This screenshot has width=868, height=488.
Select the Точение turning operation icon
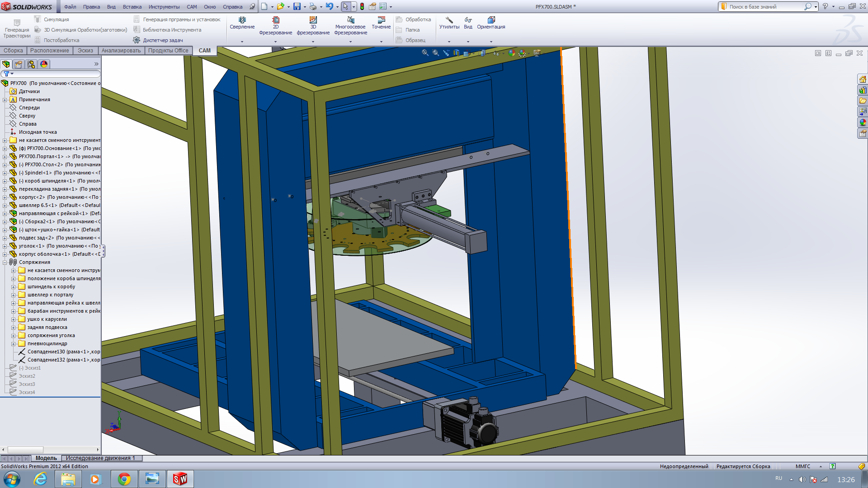point(381,20)
